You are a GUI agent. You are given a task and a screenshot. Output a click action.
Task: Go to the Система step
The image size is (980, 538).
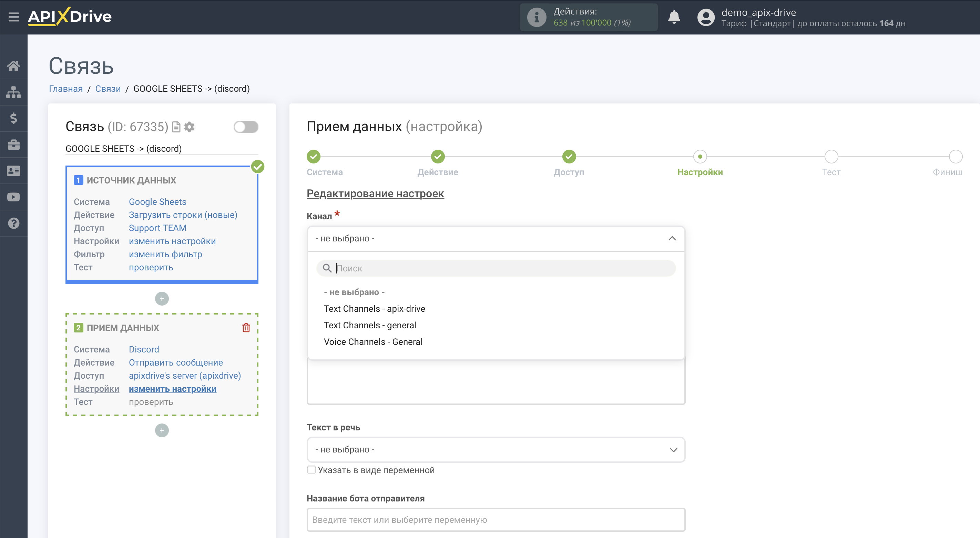[314, 157]
